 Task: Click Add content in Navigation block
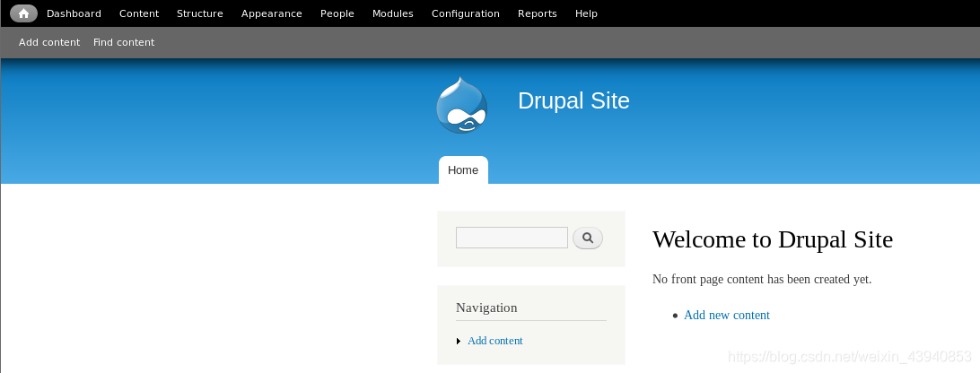point(495,341)
